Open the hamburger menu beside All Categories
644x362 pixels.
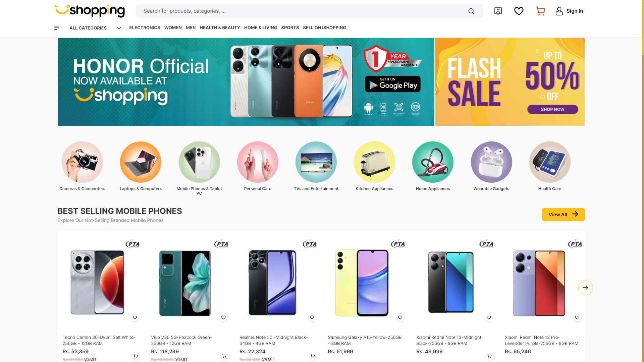[x=57, y=28]
